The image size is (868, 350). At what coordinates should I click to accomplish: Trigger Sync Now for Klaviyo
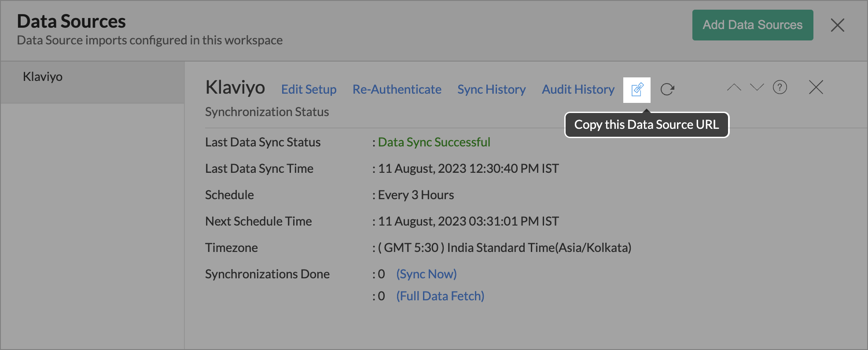pyautogui.click(x=426, y=274)
